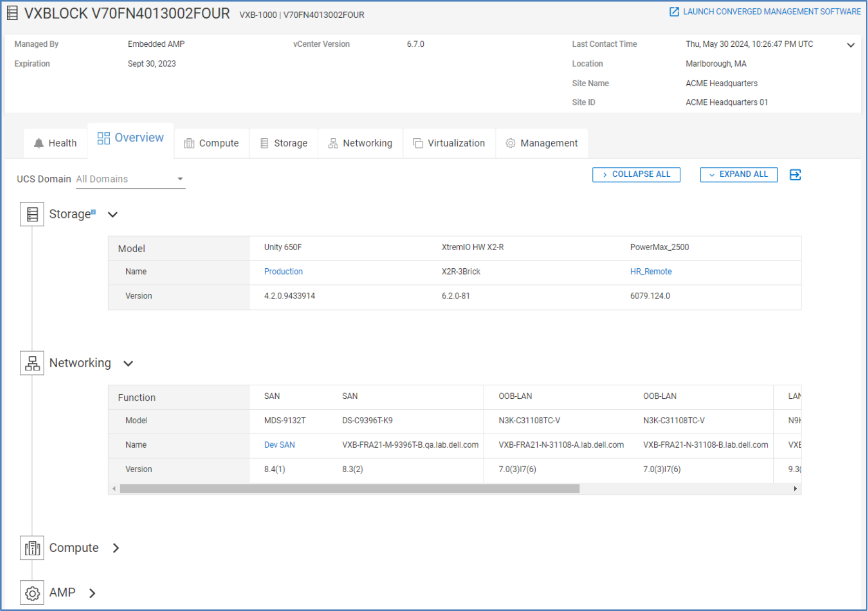Click the export icon next to Expand All
This screenshot has width=868, height=611.
795,175
